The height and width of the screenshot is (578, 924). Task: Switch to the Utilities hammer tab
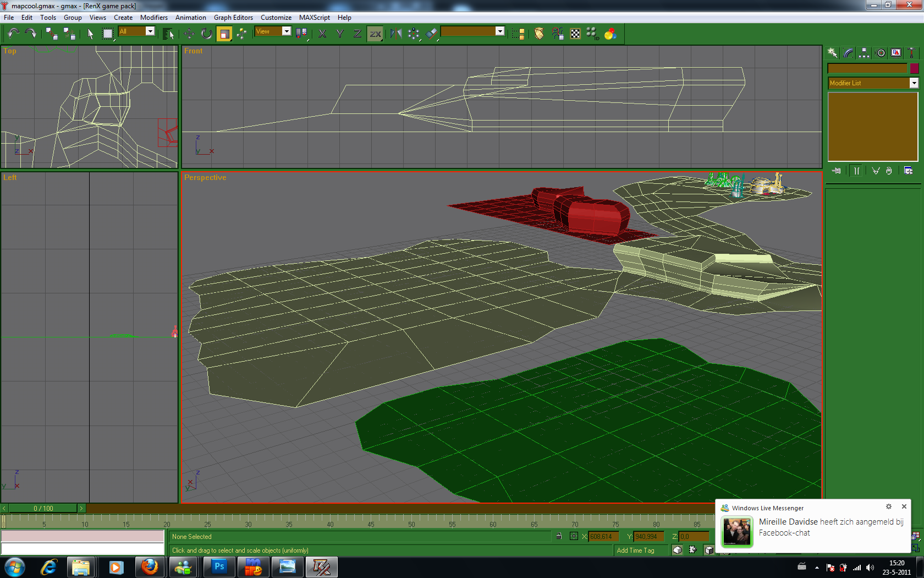tap(911, 53)
